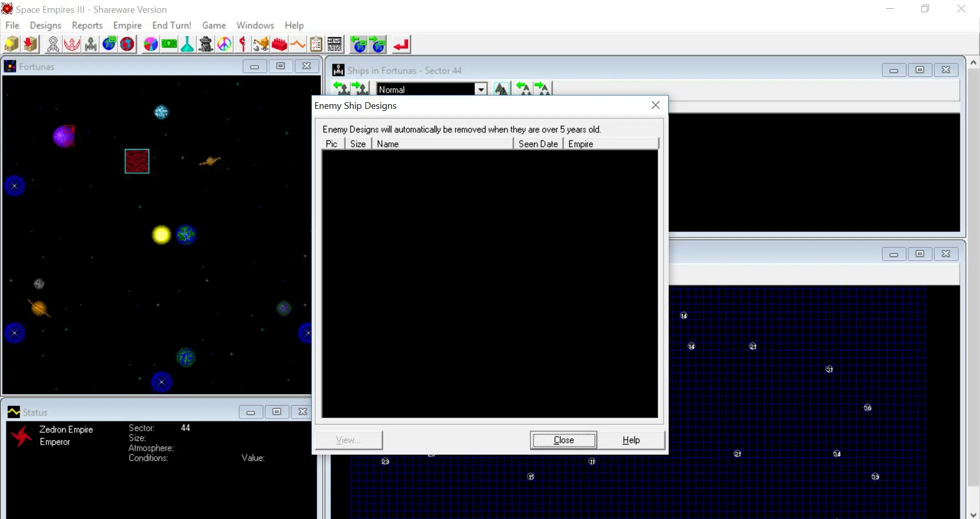This screenshot has height=519, width=980.
Task: Open the Normal dropdown in Ships window
Action: 481,89
